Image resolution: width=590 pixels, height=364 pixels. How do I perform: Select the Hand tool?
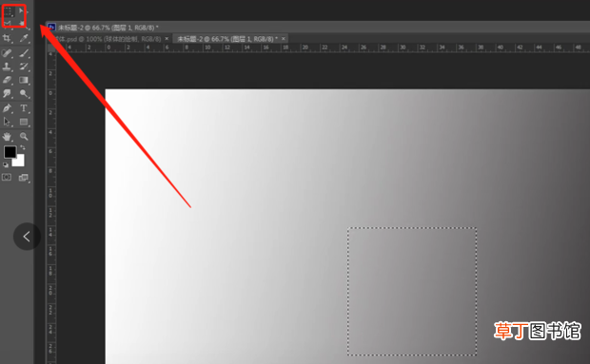point(7,136)
